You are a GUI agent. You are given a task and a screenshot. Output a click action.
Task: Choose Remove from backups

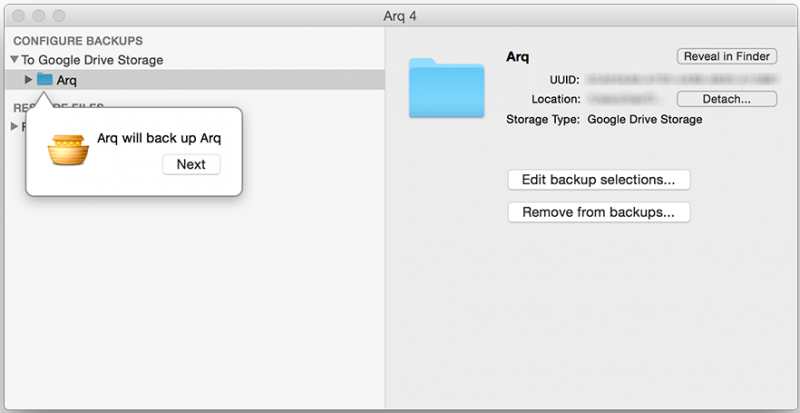599,212
